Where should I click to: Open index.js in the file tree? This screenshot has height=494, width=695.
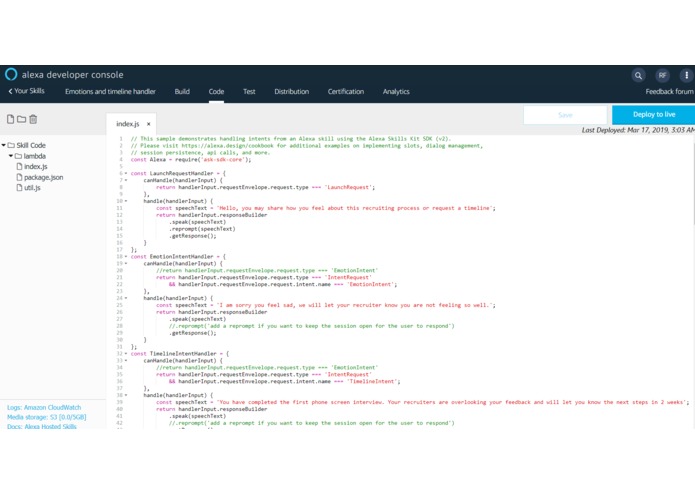pos(35,167)
